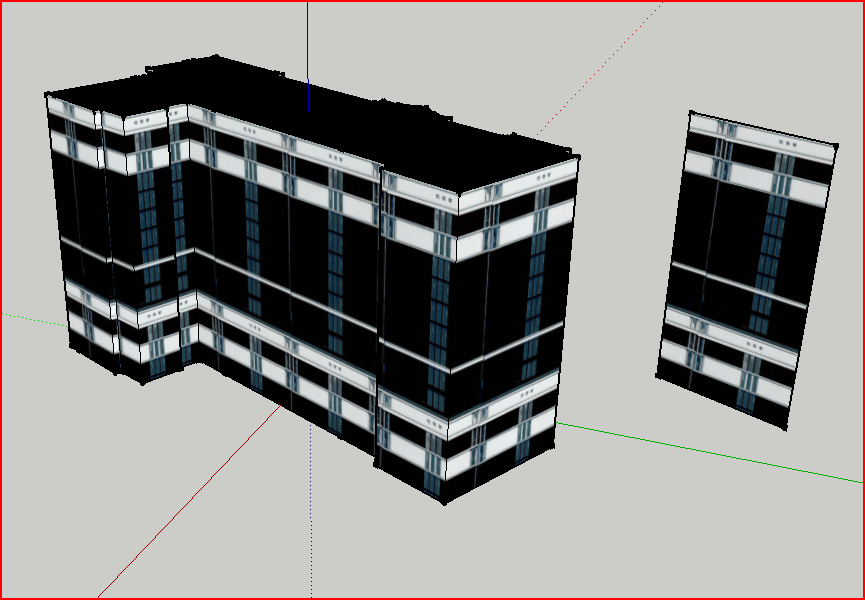The image size is (865, 600).
Task: Click the building's top-right roof corner
Action: pyautogui.click(x=578, y=158)
